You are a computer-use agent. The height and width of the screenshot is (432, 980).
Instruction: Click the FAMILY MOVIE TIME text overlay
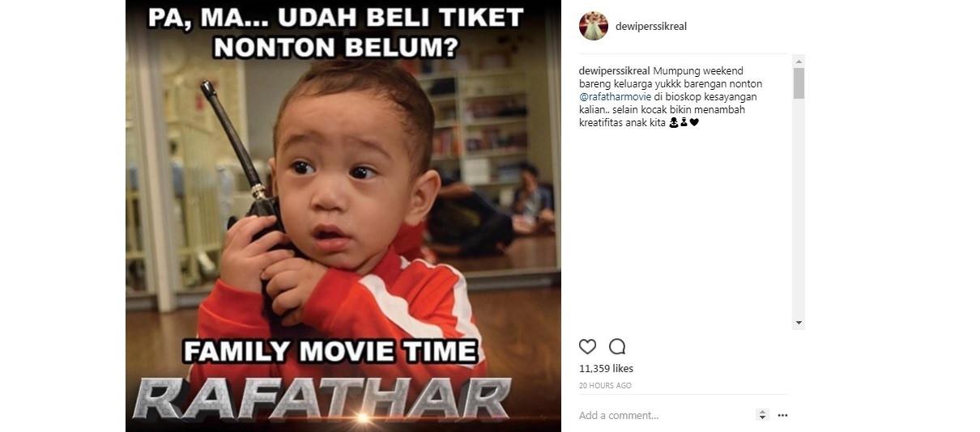330,351
